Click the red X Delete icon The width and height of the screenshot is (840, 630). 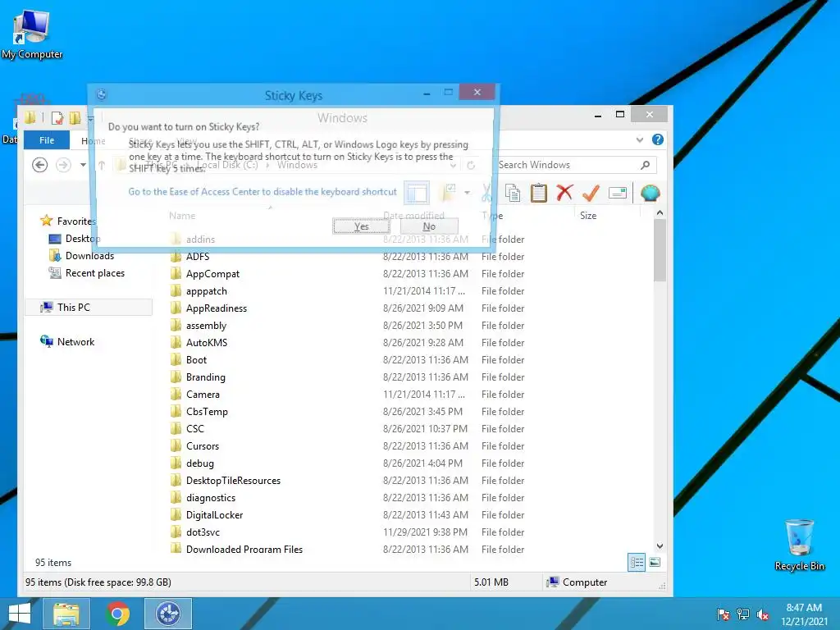tap(564, 193)
